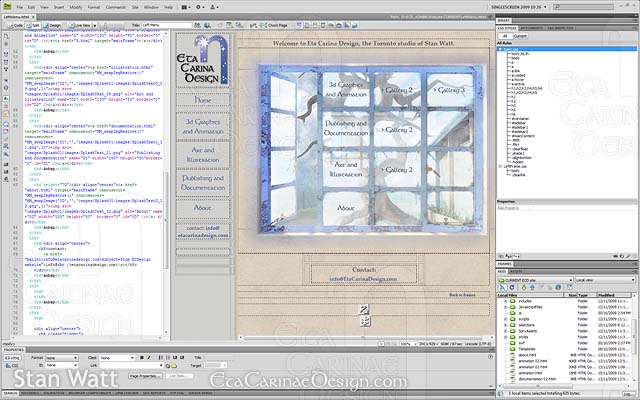Viewport: 640px width, 400px height.
Task: Switch to Design view
Action: 55,23
